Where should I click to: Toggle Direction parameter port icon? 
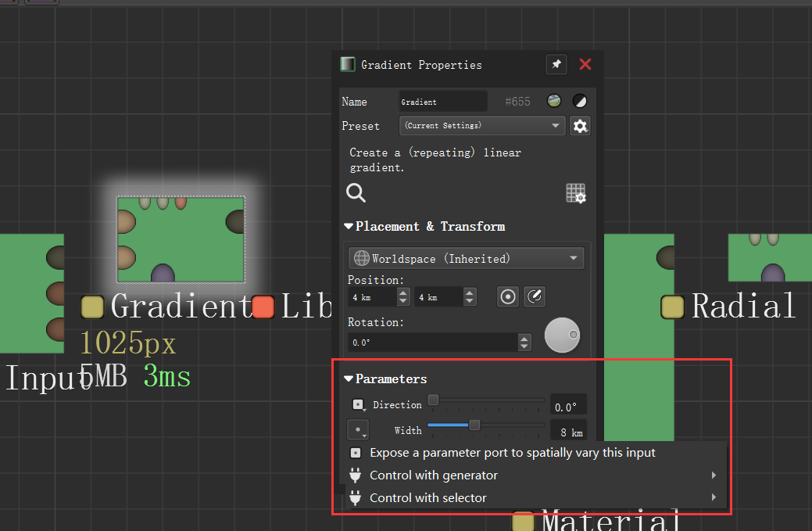(359, 404)
